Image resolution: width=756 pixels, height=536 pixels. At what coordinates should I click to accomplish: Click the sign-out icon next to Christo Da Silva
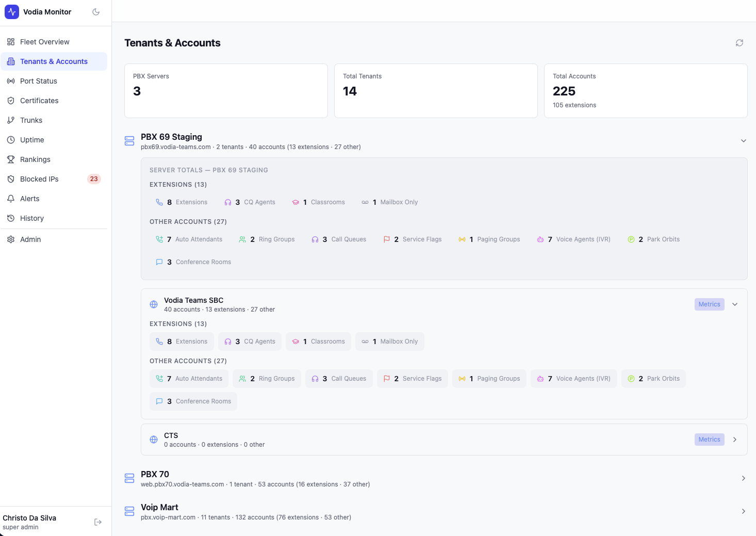[98, 522]
